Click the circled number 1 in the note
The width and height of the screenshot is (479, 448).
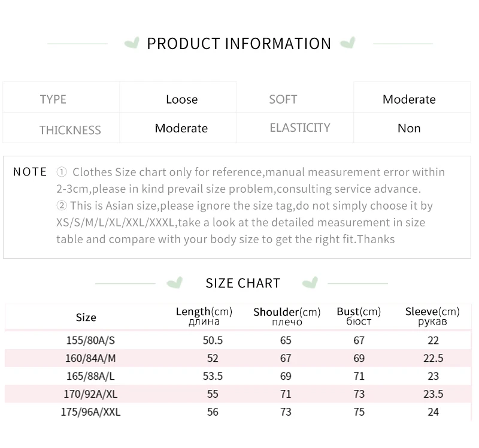62,172
